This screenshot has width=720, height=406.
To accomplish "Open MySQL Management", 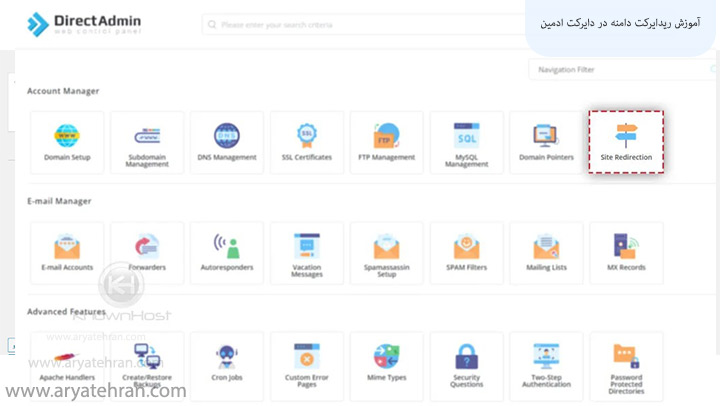I will (x=466, y=141).
